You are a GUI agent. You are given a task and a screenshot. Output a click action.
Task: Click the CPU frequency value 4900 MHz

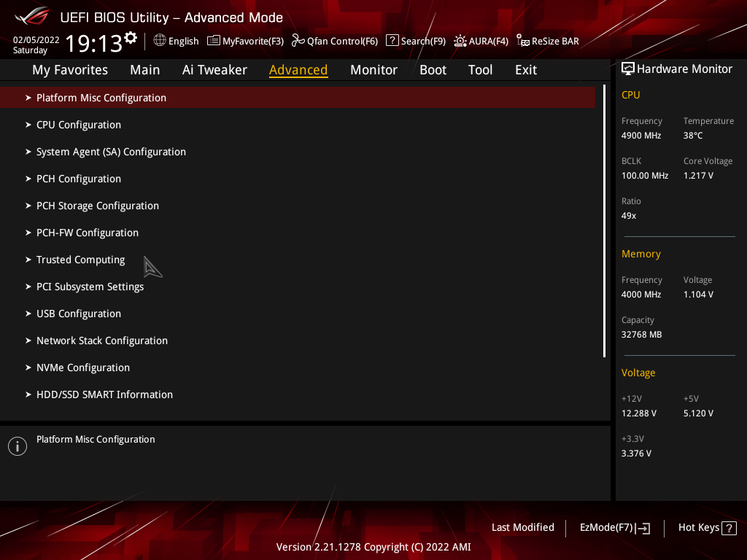[641, 136]
